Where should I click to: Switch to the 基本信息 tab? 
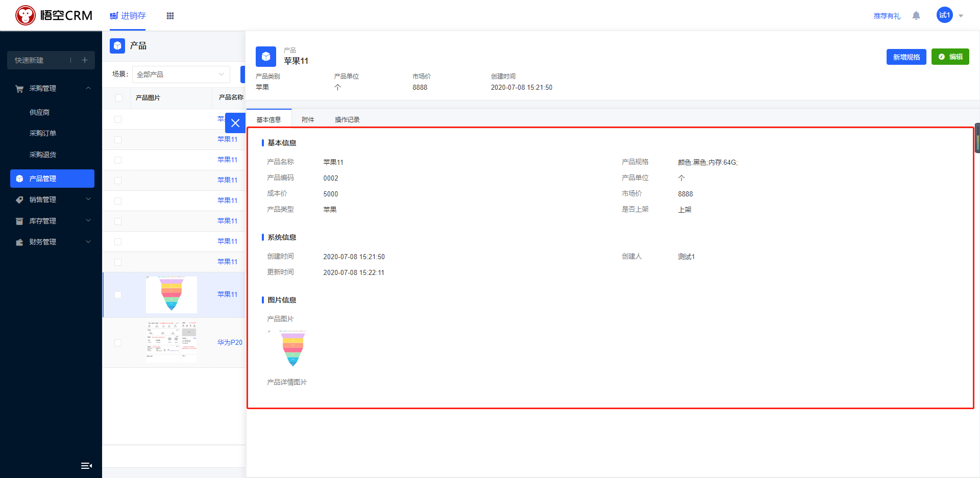[268, 119]
